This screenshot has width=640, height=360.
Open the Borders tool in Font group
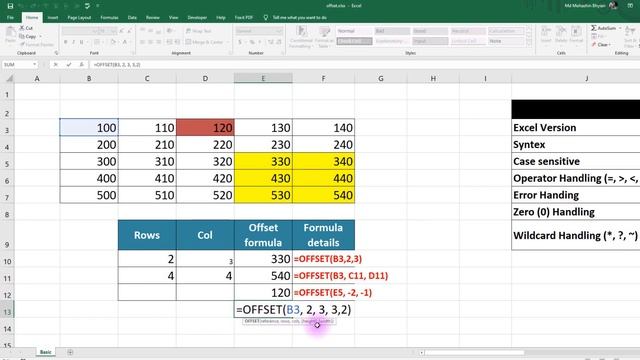(x=97, y=42)
